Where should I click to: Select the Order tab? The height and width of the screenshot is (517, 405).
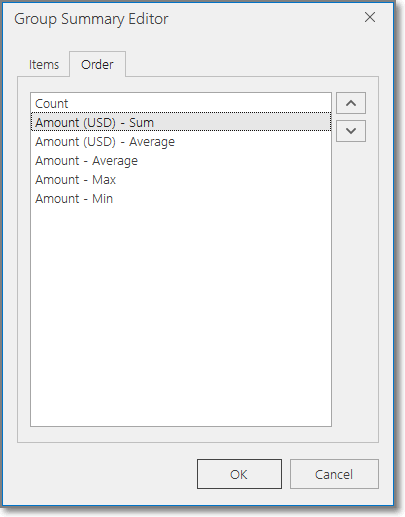point(97,64)
